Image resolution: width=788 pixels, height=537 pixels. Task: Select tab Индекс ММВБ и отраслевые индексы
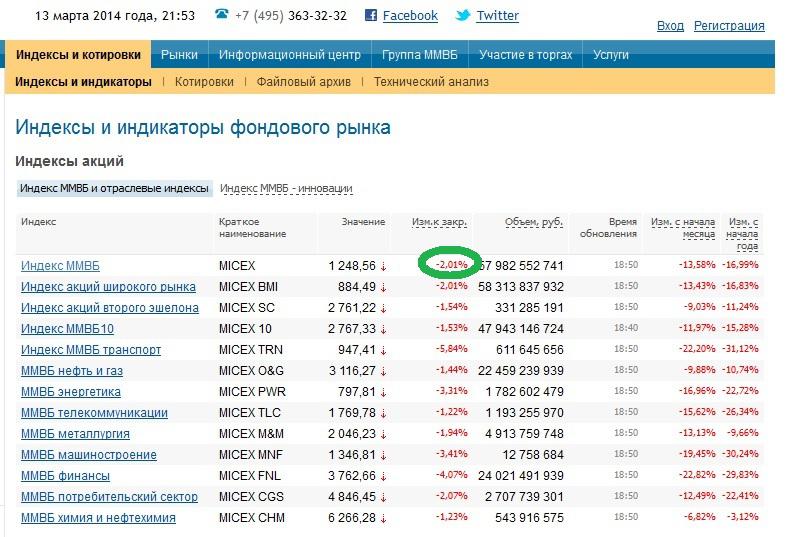[x=115, y=188]
